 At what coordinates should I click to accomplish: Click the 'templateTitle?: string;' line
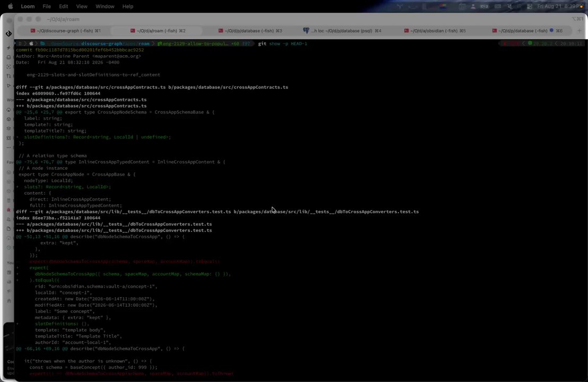point(55,131)
